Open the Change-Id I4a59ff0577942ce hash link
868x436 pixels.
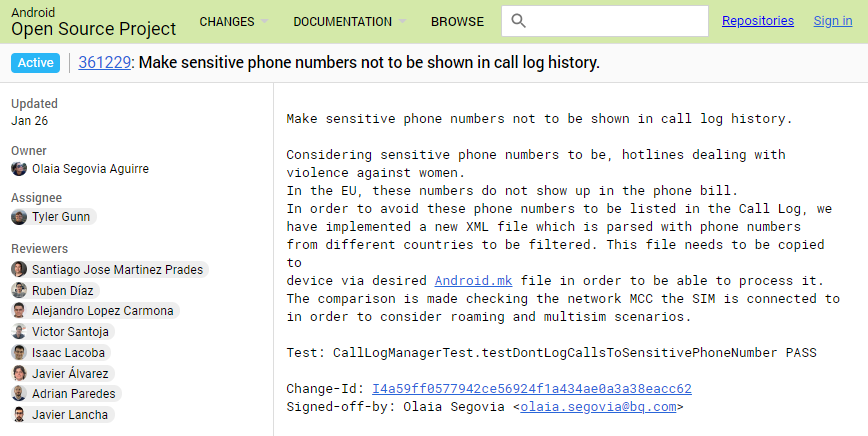pyautogui.click(x=531, y=388)
